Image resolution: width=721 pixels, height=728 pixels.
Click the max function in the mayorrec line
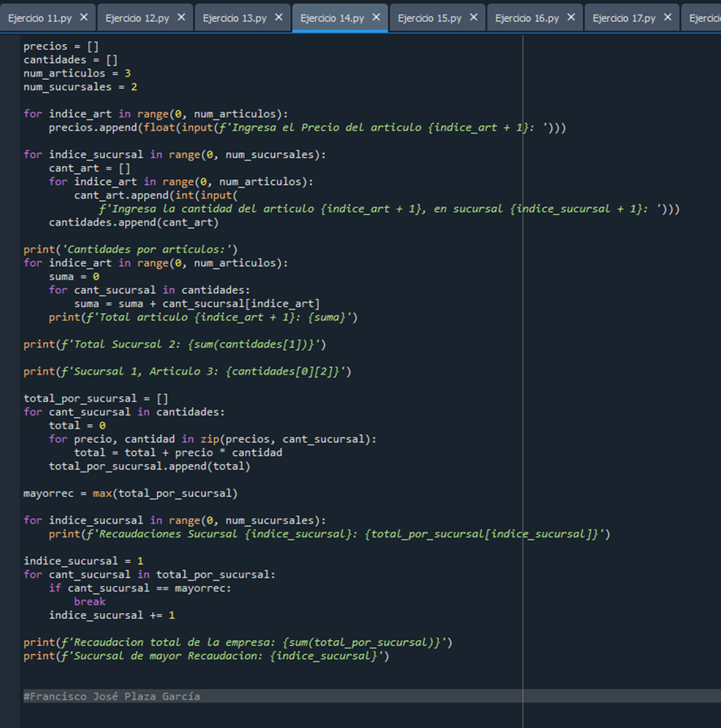103,493
